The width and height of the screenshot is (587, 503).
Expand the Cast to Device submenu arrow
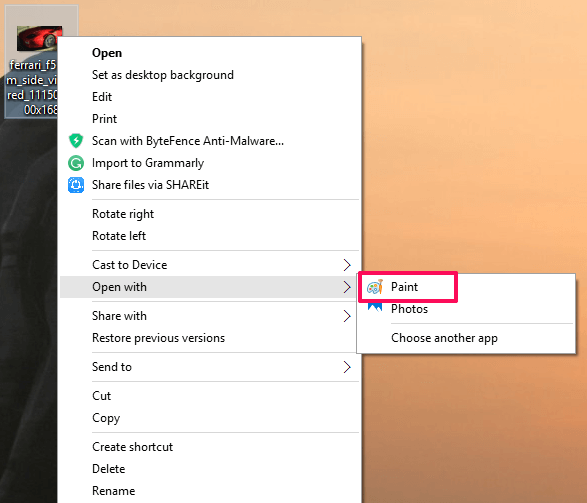(347, 265)
